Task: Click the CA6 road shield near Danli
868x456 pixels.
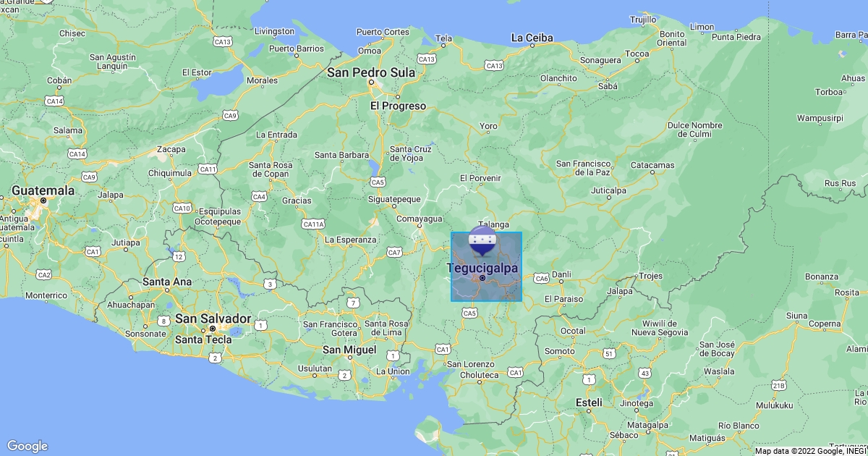Action: pos(542,277)
